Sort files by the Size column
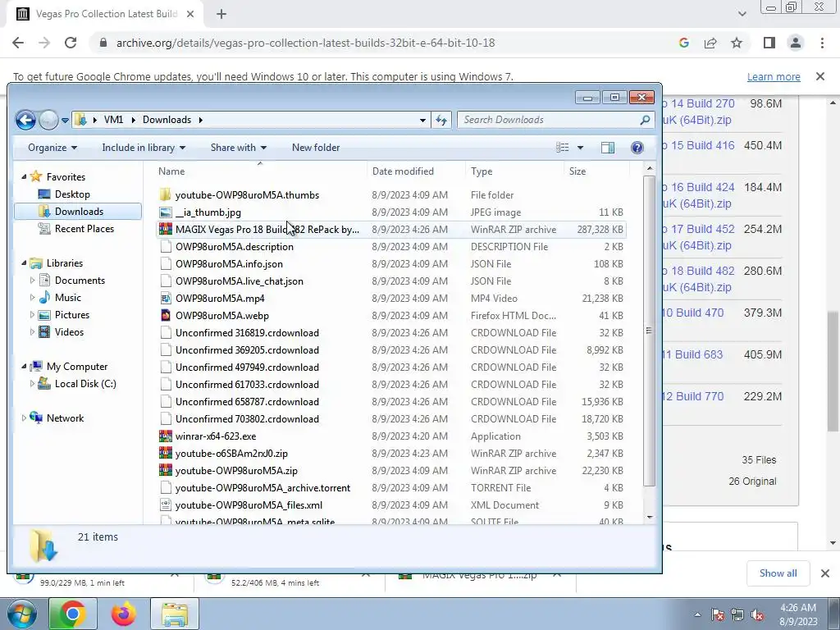This screenshot has width=840, height=630. coord(596,171)
